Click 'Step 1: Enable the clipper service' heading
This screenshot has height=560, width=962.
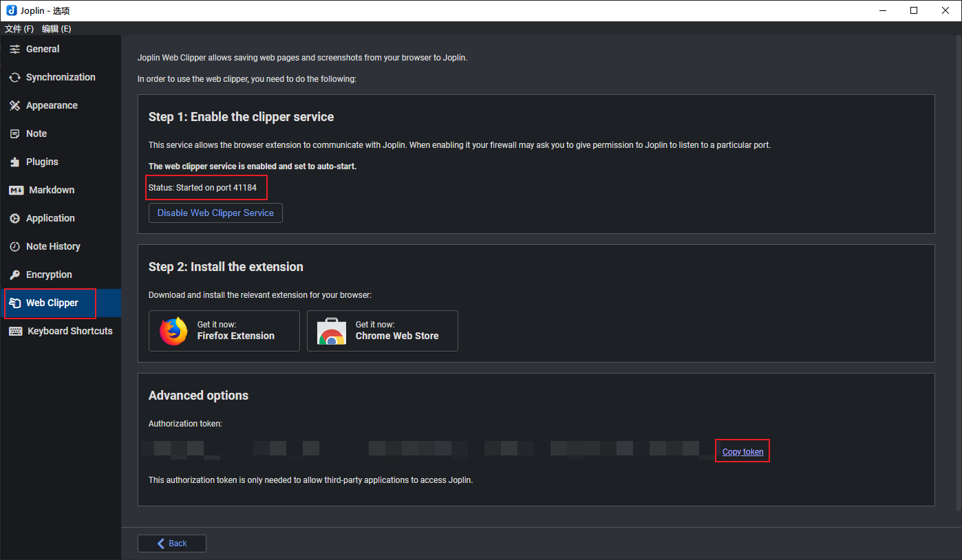(x=241, y=117)
